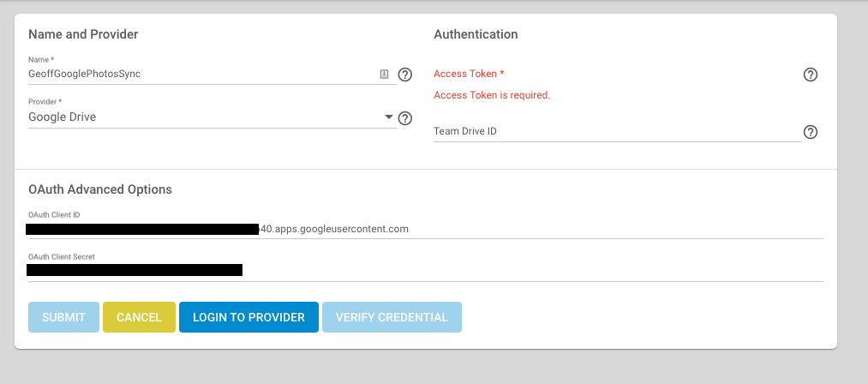This screenshot has height=384, width=868.
Task: Select the Team Drive ID input
Action: [617, 132]
